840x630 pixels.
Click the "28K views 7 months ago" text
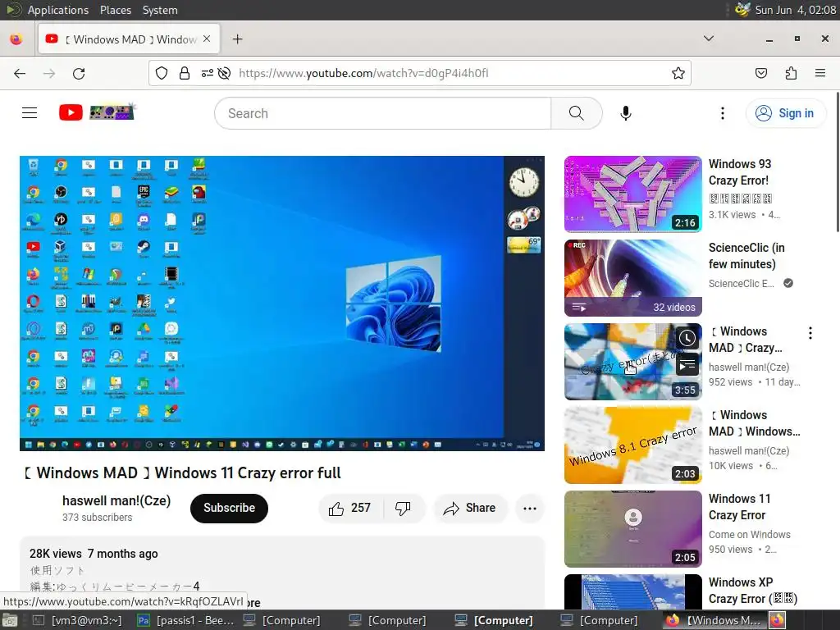pos(94,554)
